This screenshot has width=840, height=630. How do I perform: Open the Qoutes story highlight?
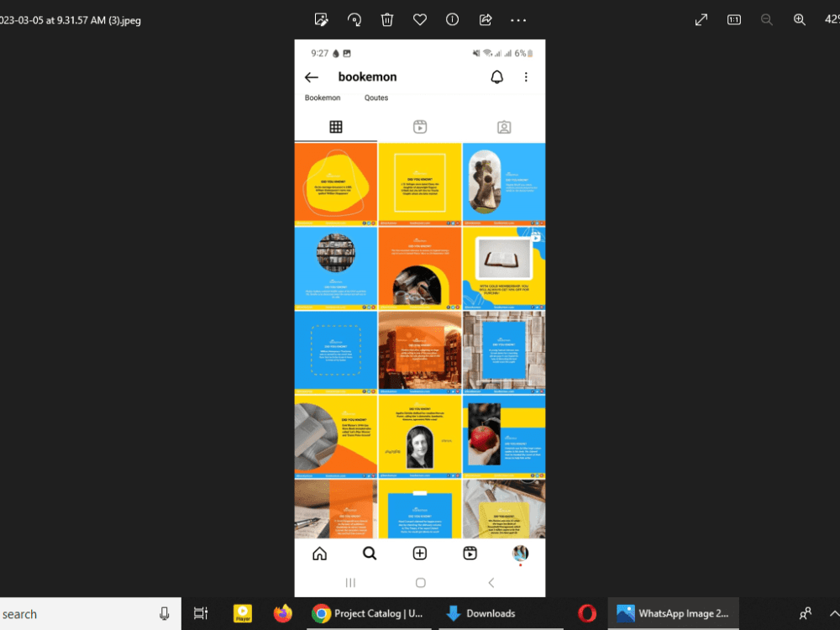click(x=376, y=97)
